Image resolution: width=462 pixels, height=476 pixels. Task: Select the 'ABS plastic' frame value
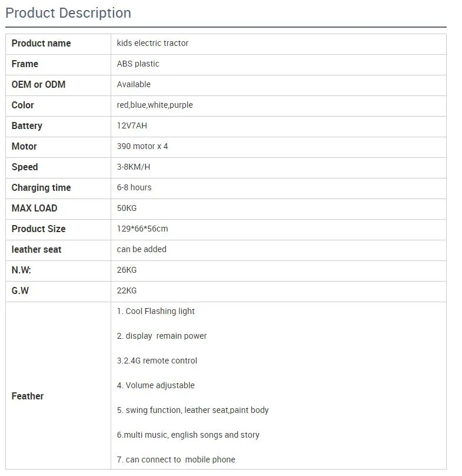click(x=138, y=64)
